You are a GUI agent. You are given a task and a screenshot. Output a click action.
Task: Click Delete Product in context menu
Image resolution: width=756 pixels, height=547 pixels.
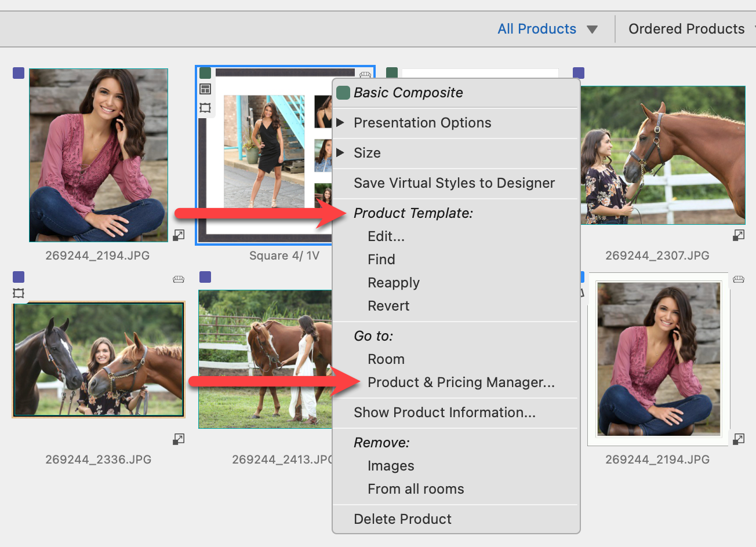tap(402, 519)
